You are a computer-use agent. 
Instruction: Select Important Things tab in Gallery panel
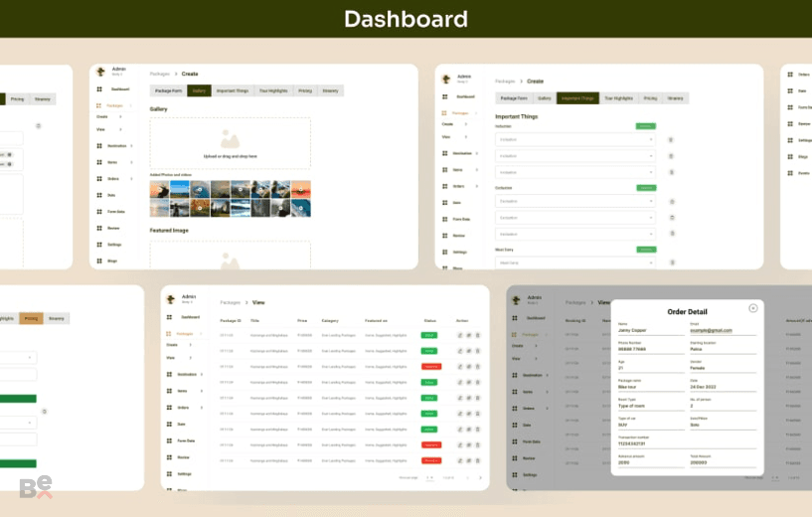[x=233, y=90]
